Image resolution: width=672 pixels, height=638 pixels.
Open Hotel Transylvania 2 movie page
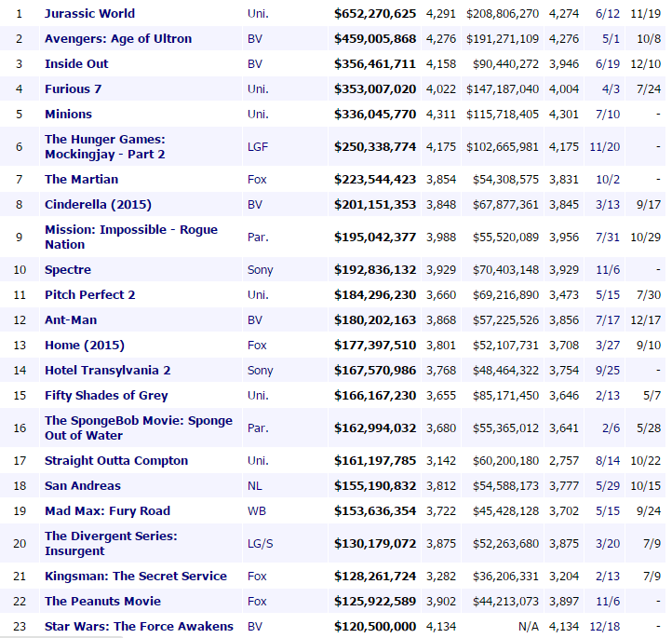[107, 371]
